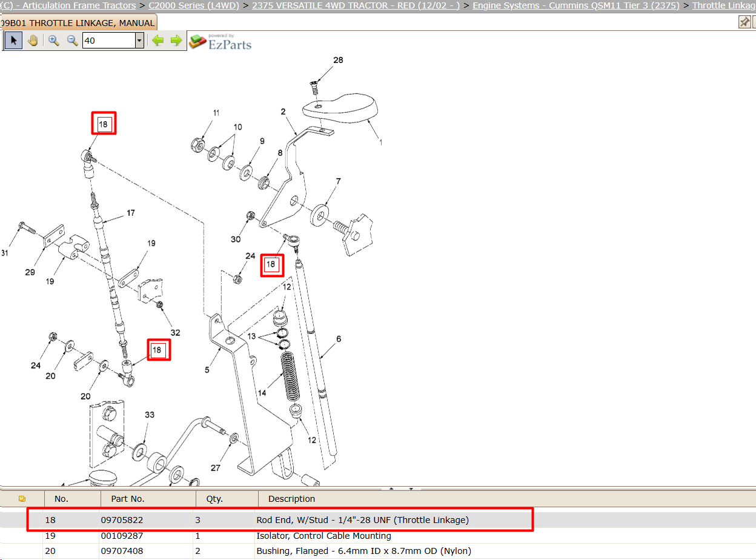The height and width of the screenshot is (560, 756).
Task: Click callout 17 on throttle cable
Action: [x=131, y=213]
